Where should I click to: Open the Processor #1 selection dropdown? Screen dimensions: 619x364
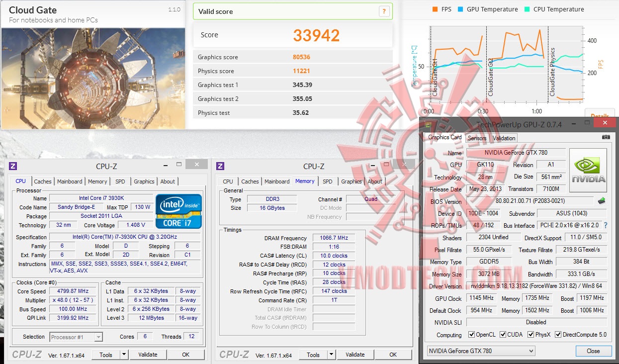(76, 337)
